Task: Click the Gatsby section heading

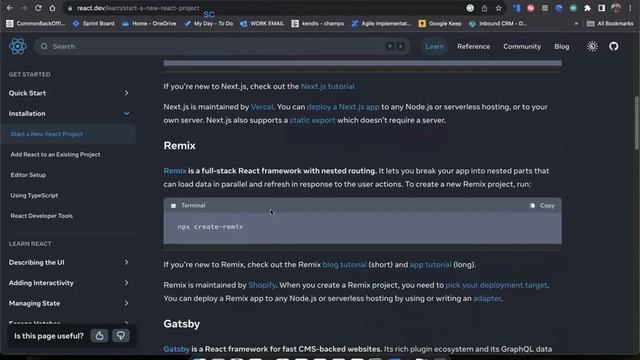Action: (x=182, y=324)
